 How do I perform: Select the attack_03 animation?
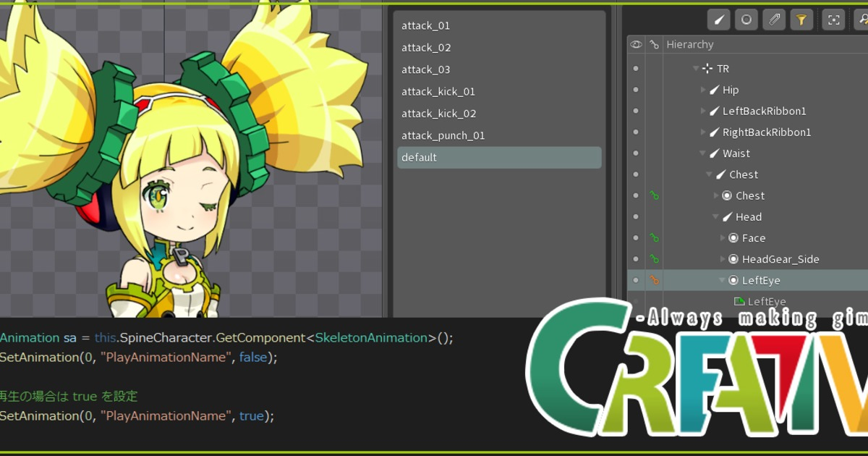click(499, 69)
